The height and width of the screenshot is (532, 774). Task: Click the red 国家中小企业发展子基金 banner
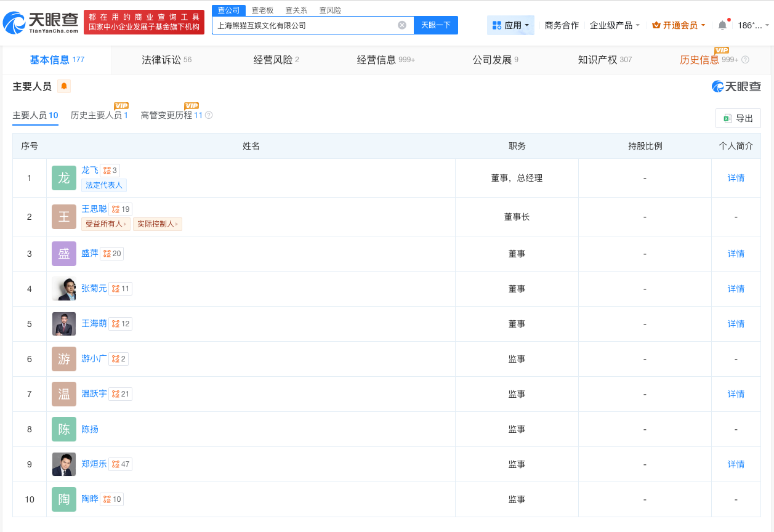(144, 22)
